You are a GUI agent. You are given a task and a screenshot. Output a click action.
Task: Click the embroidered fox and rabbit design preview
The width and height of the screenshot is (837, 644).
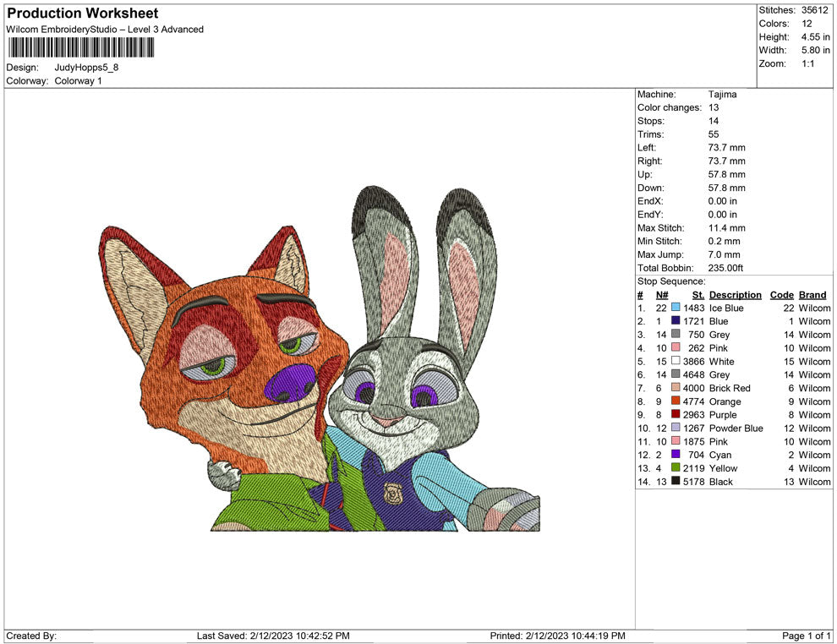pos(320,358)
